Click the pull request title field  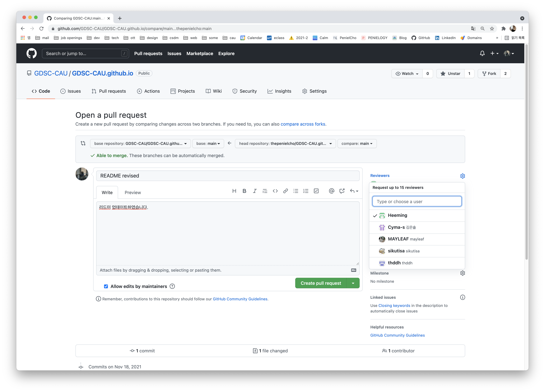point(228,176)
